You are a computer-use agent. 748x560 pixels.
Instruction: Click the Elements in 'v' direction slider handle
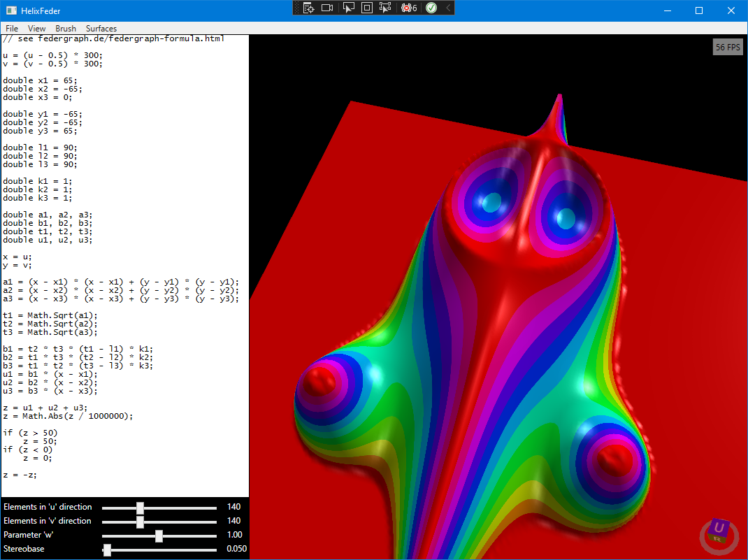click(141, 521)
